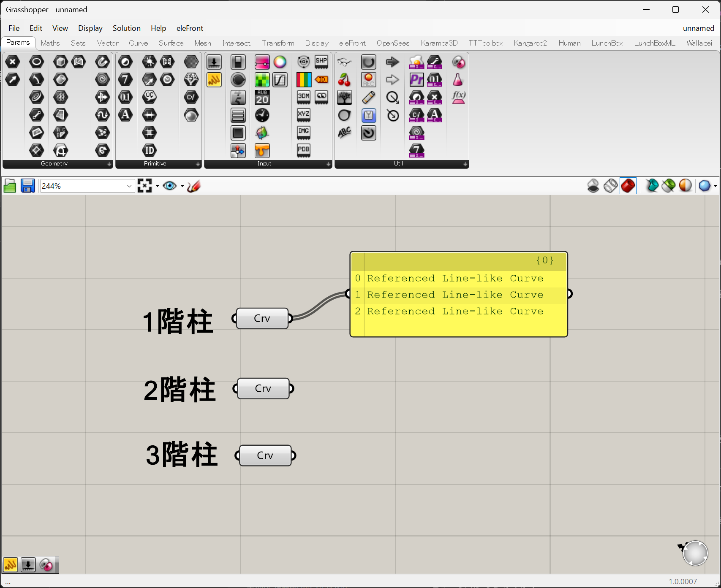
Task: Open the zoom level dropdown
Action: [x=129, y=186]
